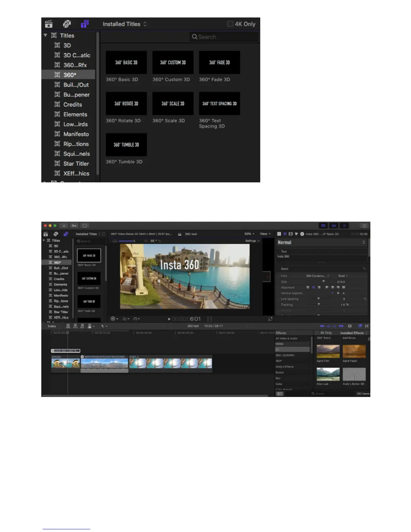Click the Share button in full window toolbar
This screenshot has width=411, height=532.
tap(364, 226)
